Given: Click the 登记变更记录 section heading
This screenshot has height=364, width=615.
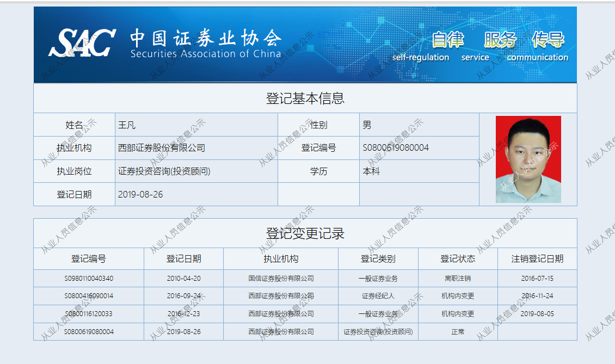Looking at the screenshot, I should point(305,233).
